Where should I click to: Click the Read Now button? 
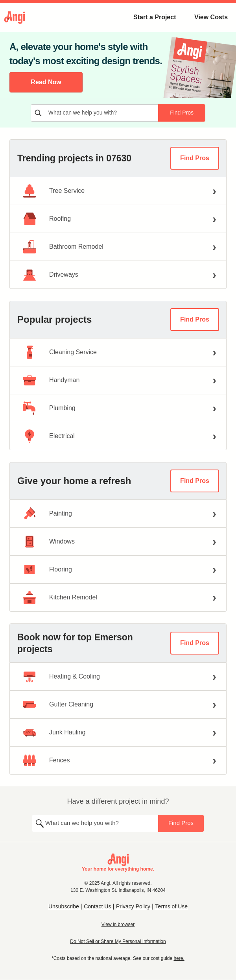click(46, 82)
